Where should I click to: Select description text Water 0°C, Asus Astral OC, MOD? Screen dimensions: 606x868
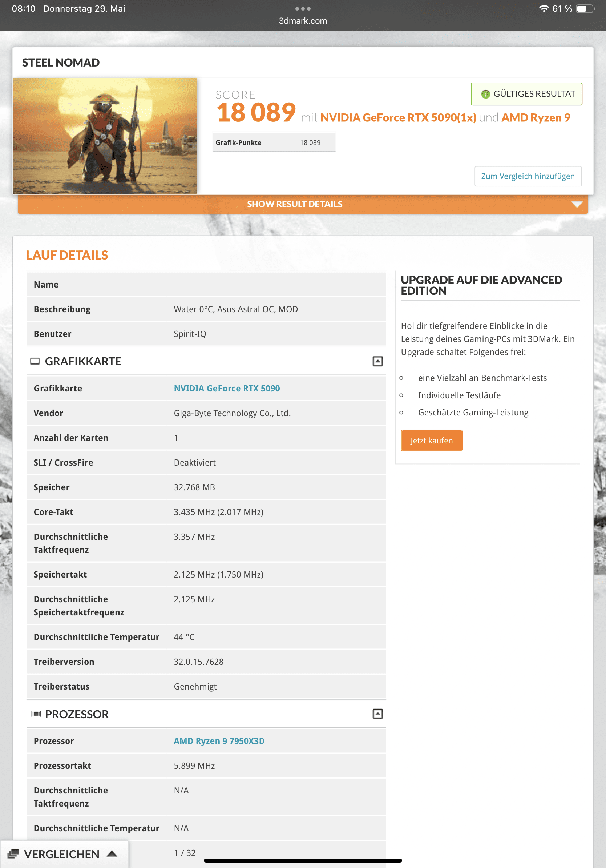[x=236, y=309]
